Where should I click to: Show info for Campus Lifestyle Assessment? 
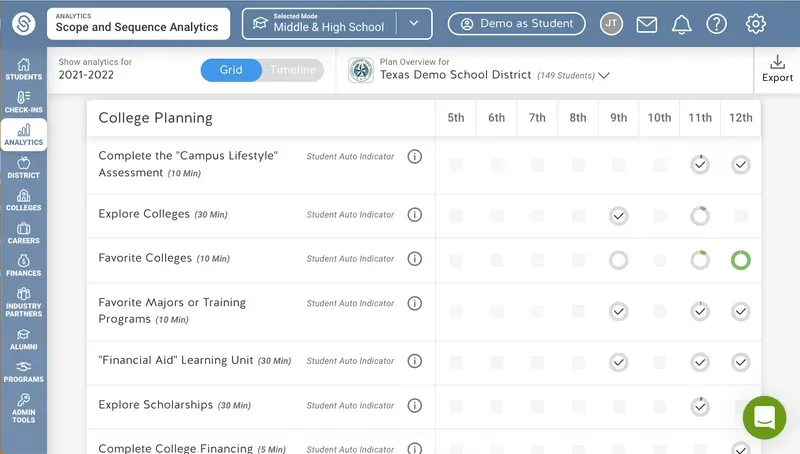pyautogui.click(x=414, y=156)
